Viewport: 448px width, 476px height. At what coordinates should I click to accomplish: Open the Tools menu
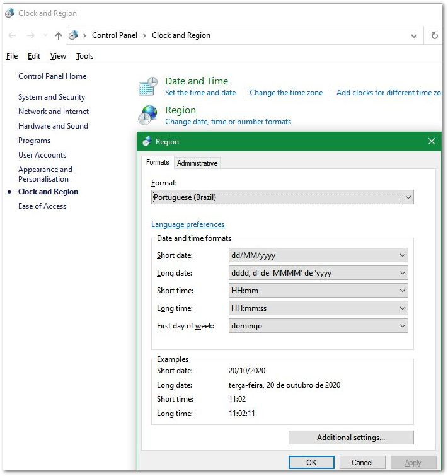coord(84,56)
